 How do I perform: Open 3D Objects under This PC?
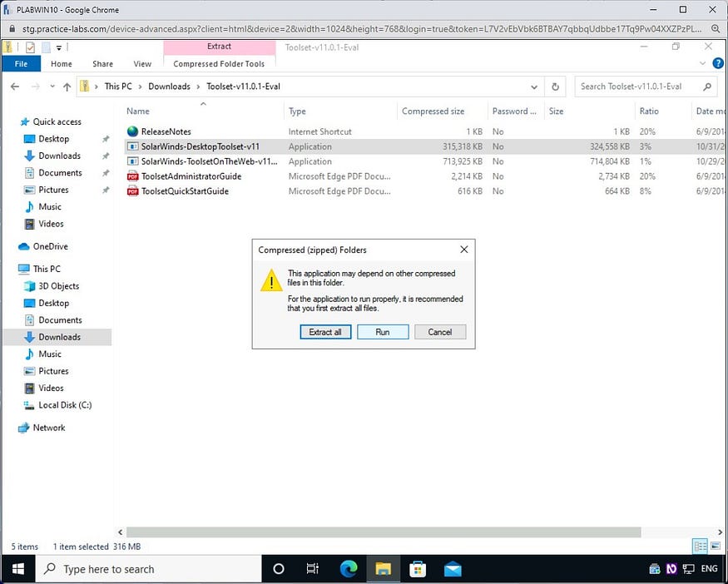pos(58,286)
